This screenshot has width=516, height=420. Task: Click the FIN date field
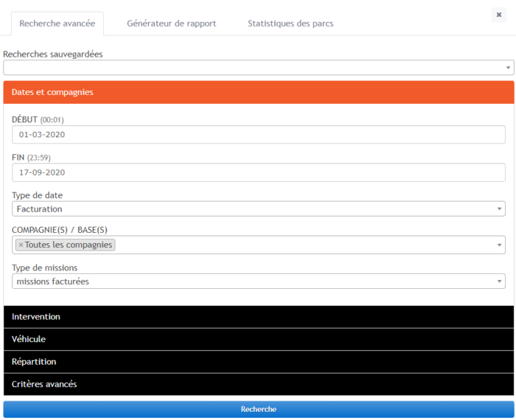258,172
